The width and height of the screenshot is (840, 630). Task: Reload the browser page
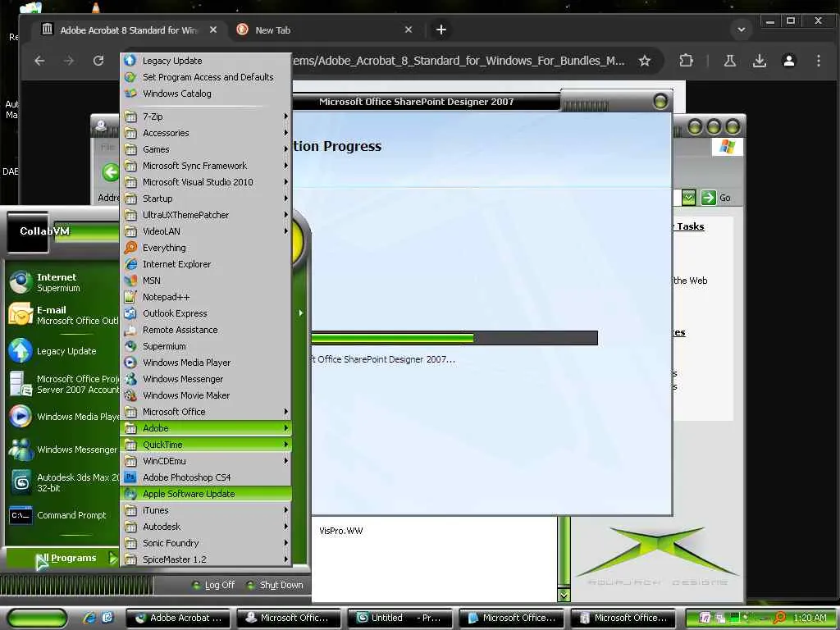[x=98, y=61]
